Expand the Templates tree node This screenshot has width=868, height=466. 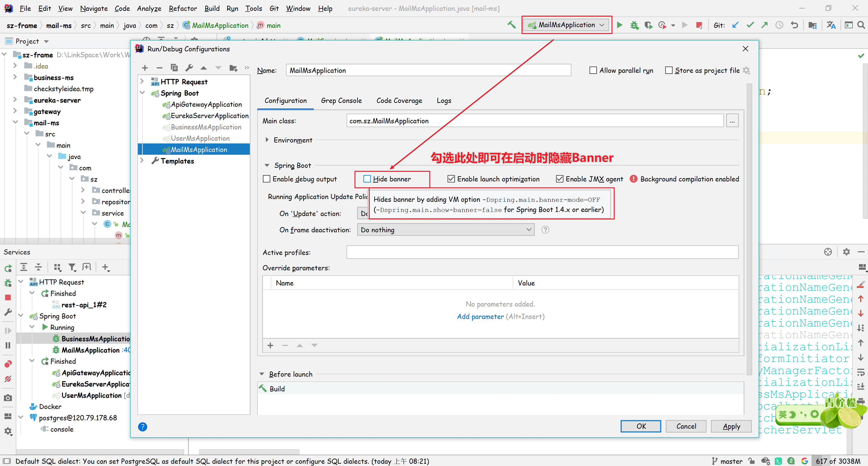tap(142, 161)
